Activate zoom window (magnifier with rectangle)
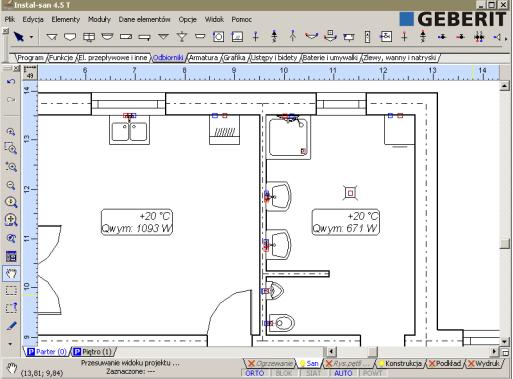Screen dimensions: 513x379 11,148
